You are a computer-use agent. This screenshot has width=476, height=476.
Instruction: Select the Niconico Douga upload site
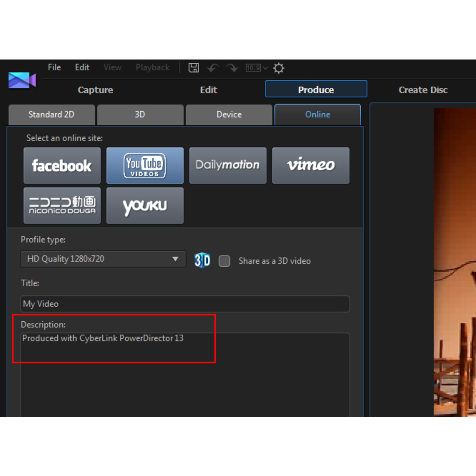click(62, 205)
